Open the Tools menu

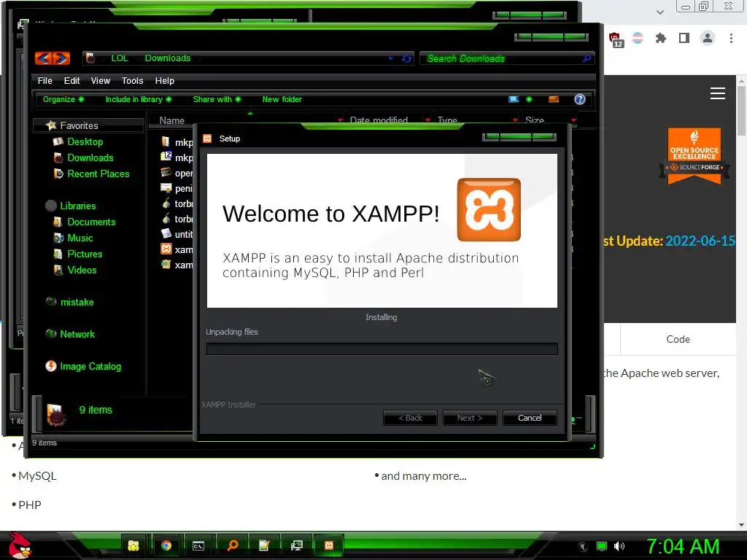coord(133,80)
